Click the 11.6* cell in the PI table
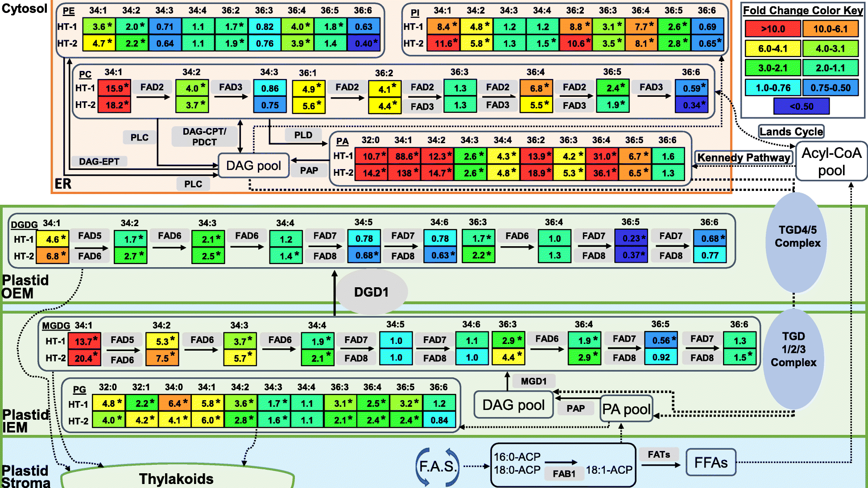Screen dimensions: 868x488 coord(443,43)
